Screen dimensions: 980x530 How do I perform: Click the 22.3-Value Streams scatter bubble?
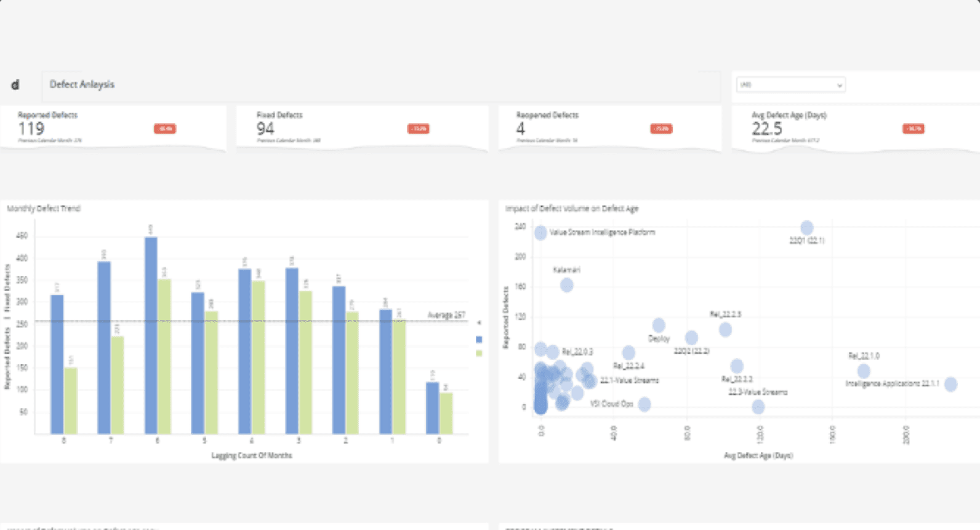coord(758,407)
